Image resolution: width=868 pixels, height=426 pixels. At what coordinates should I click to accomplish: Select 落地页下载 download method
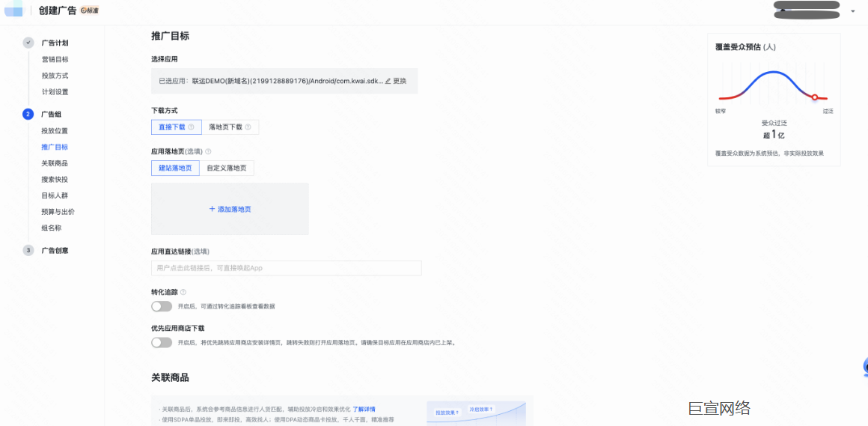[225, 127]
